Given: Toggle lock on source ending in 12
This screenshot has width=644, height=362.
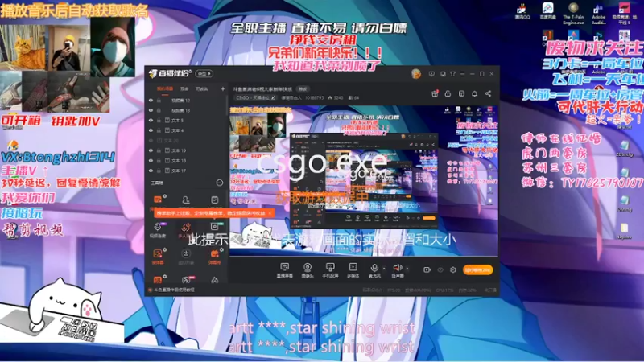Looking at the screenshot, I should pos(159,100).
